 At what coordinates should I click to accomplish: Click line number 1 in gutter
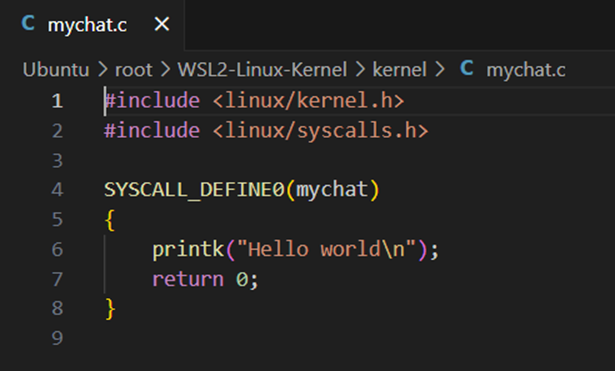[57, 101]
